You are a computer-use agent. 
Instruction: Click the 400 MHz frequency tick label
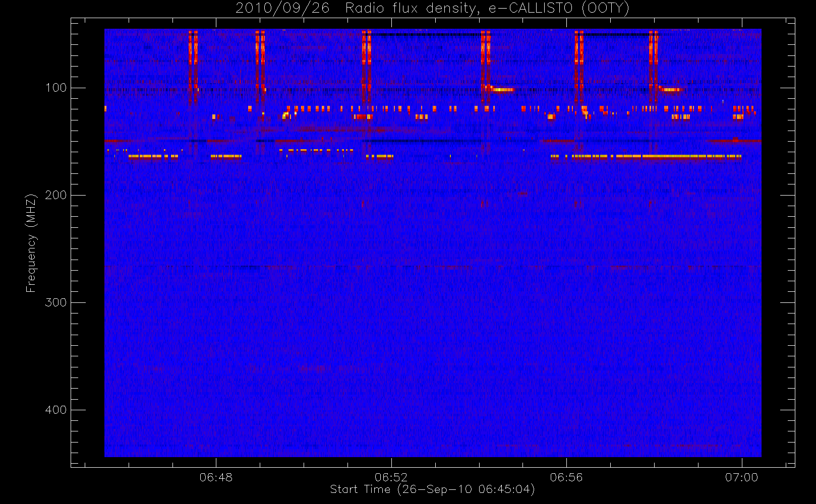(55, 410)
